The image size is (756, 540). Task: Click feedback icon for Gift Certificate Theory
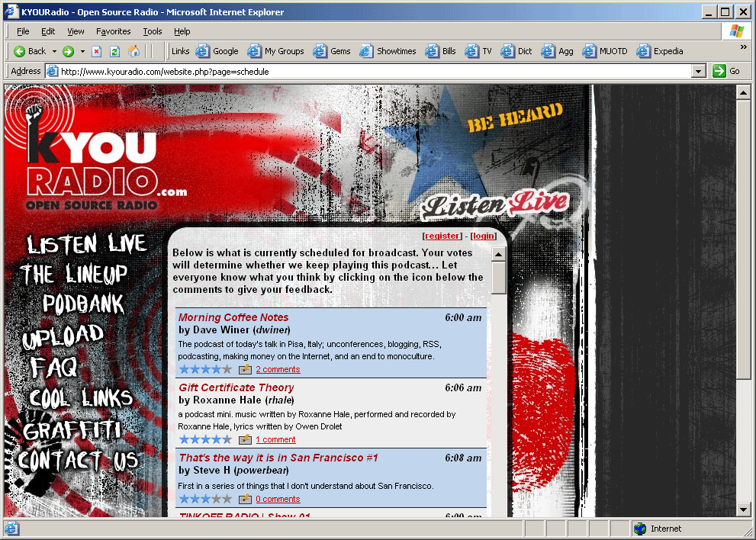(245, 439)
